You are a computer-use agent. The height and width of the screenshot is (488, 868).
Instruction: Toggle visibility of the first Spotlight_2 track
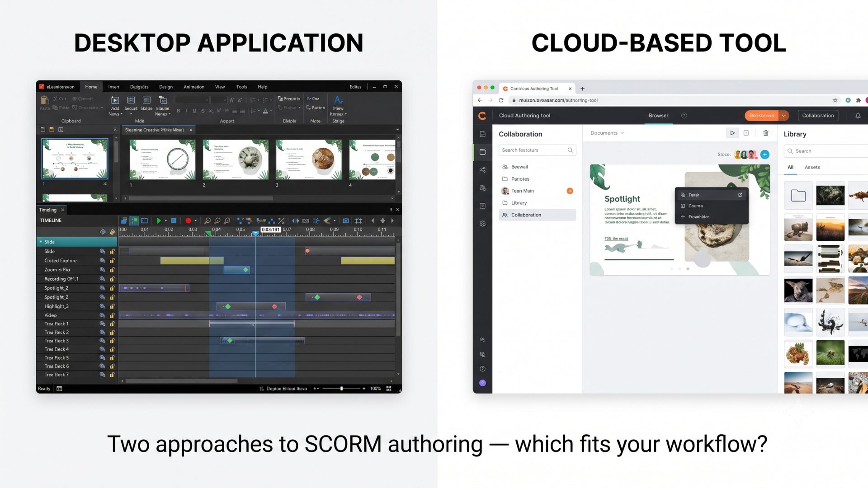coord(102,288)
